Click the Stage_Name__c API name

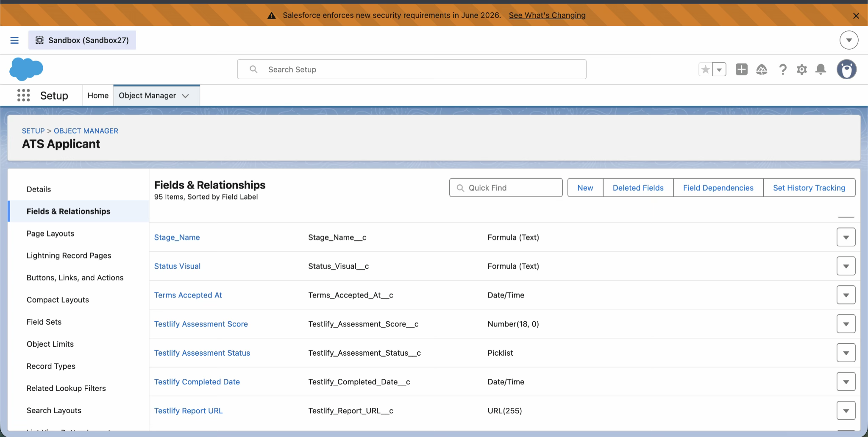pyautogui.click(x=337, y=237)
